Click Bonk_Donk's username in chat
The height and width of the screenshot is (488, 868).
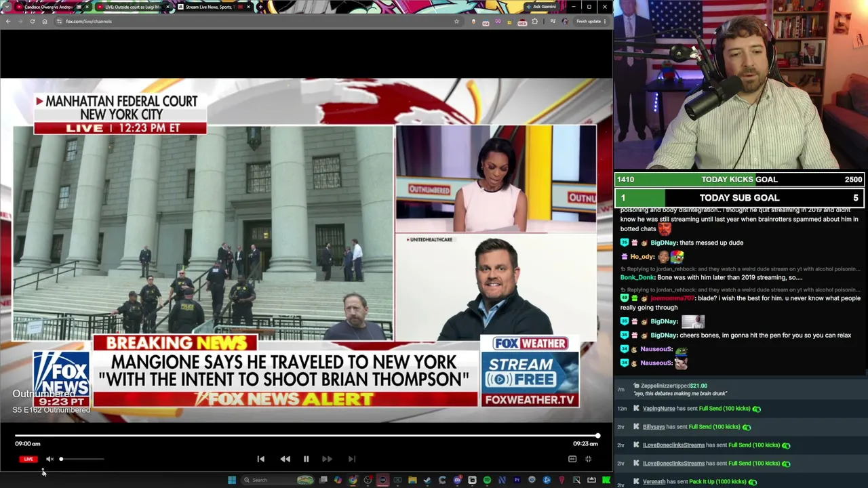pos(637,277)
